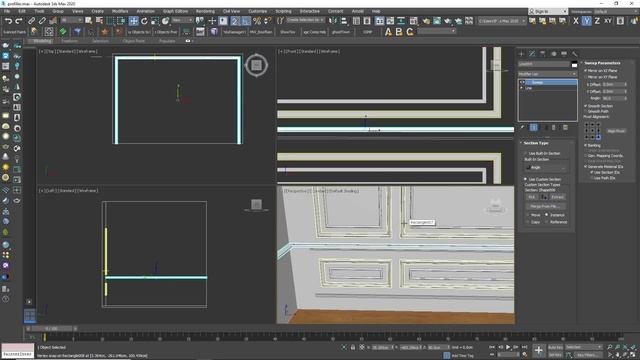Toggle the Spinner Snap icon
Viewport: 640px width, 360px height.
coord(267,21)
